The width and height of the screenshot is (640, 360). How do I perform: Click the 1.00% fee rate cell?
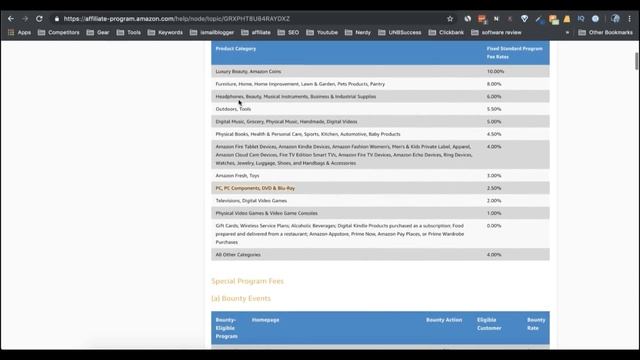[494, 213]
